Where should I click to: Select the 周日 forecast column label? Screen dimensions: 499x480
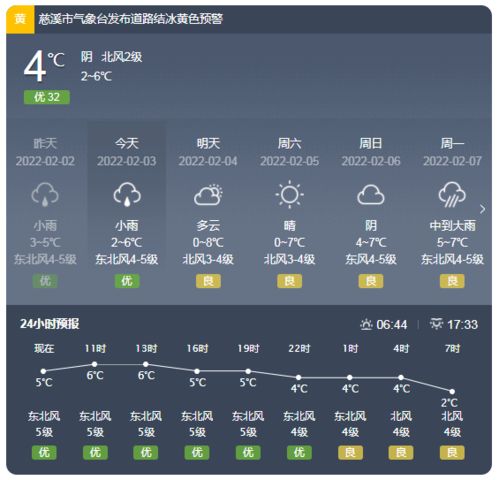point(371,144)
